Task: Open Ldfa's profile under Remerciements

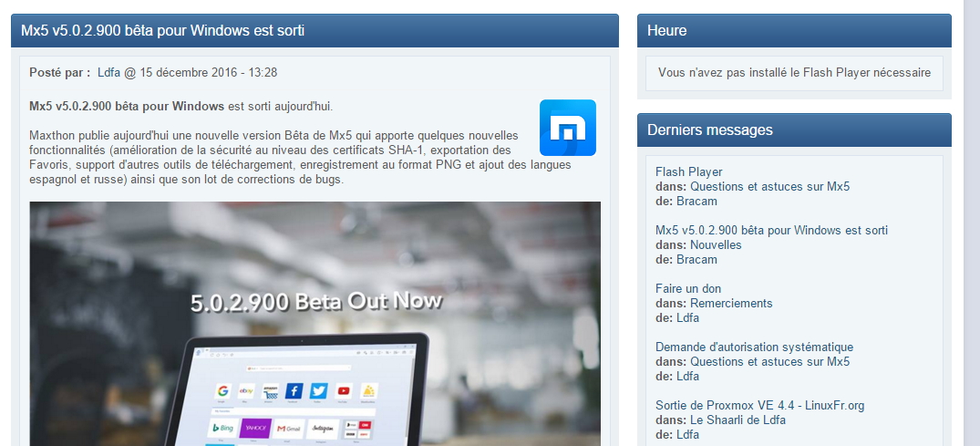Action: point(687,317)
